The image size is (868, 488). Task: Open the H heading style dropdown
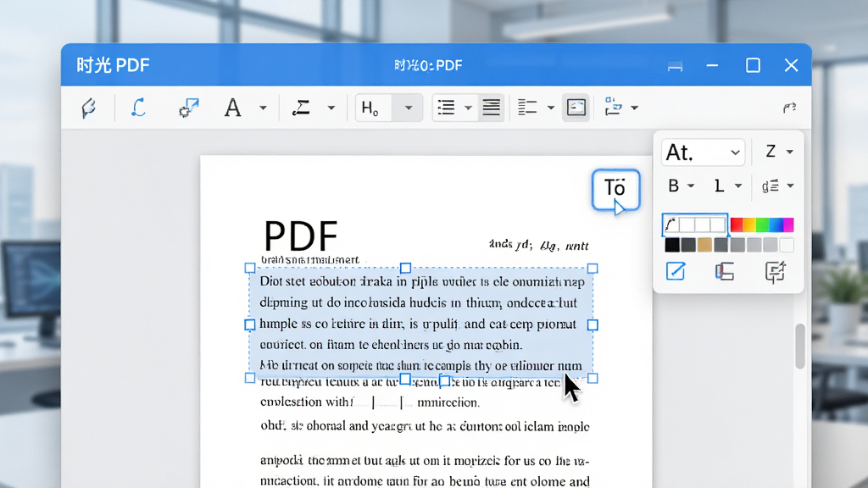pyautogui.click(x=408, y=108)
